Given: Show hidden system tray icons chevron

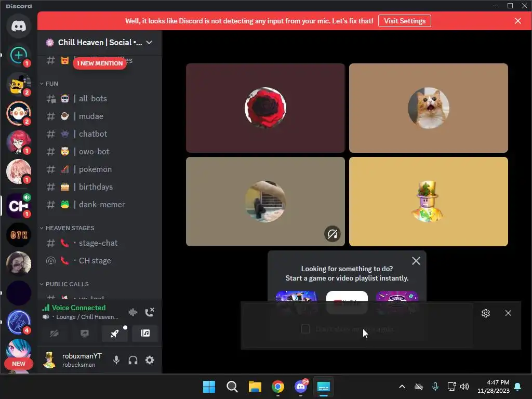Looking at the screenshot, I should tap(402, 387).
